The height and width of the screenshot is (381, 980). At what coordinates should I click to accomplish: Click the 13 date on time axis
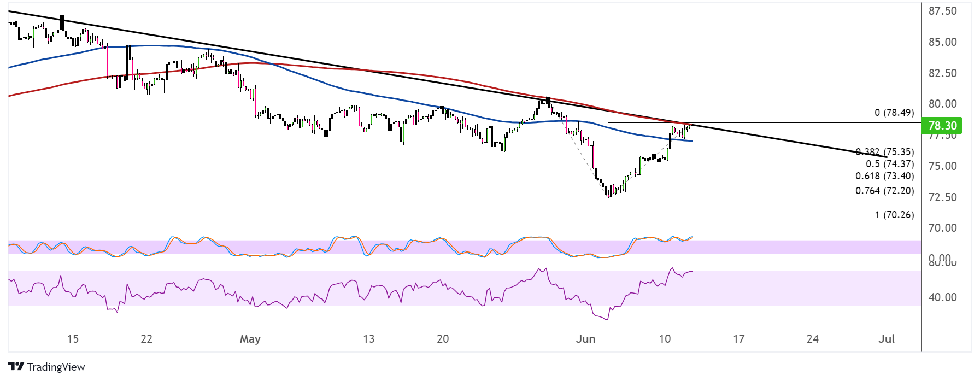click(369, 339)
